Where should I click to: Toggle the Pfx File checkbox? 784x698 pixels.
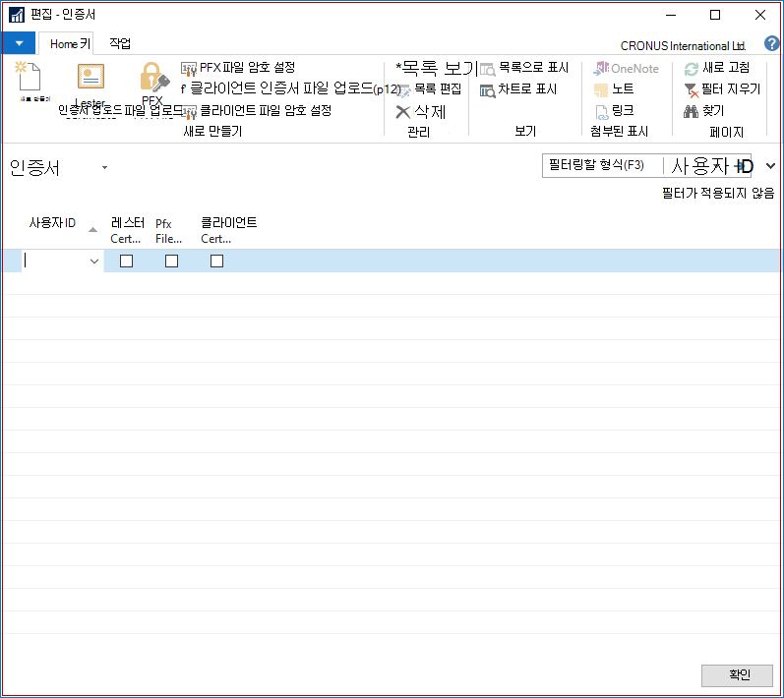click(x=171, y=261)
